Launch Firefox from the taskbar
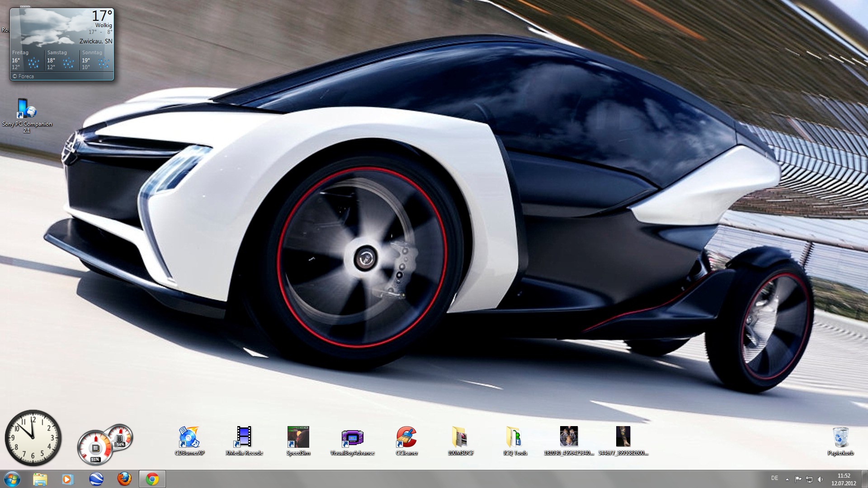The height and width of the screenshot is (488, 868). coord(124,479)
